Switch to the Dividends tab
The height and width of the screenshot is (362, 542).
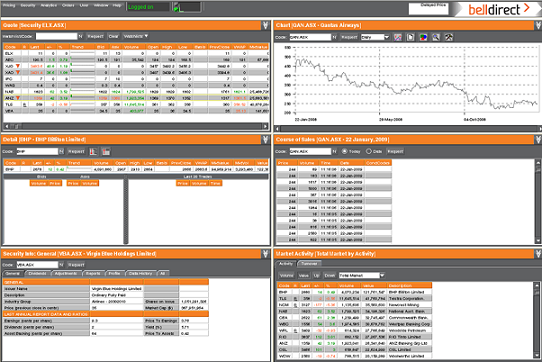(x=37, y=273)
